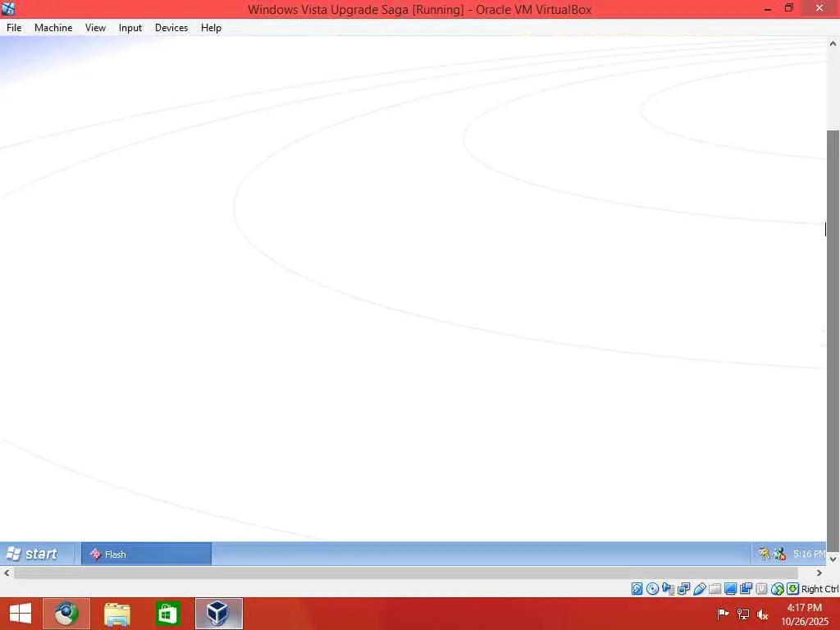Click the audio status indicator icon

point(668,589)
